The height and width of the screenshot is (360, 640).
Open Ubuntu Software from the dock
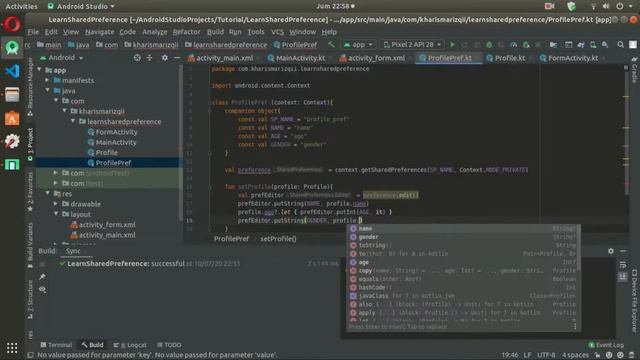pyautogui.click(x=12, y=118)
